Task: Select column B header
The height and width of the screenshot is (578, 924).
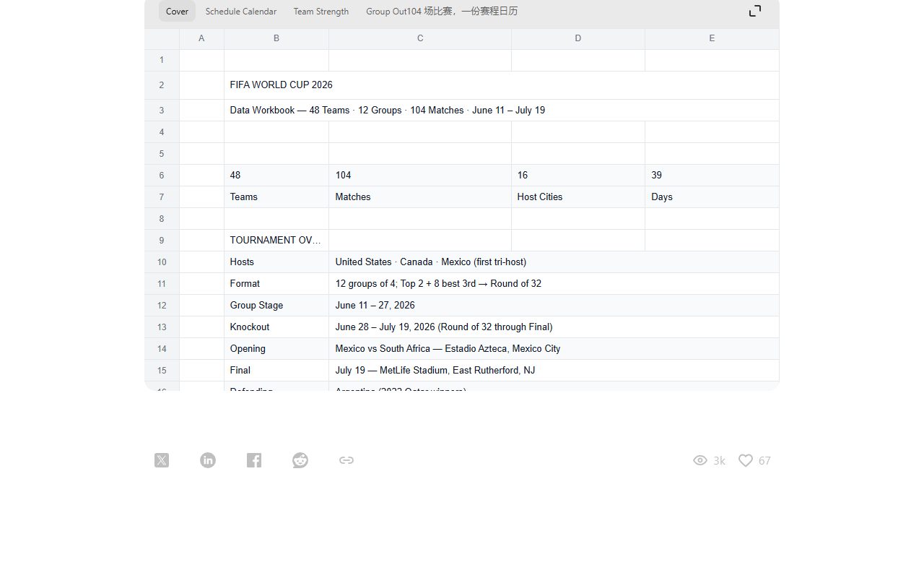Action: (x=276, y=38)
